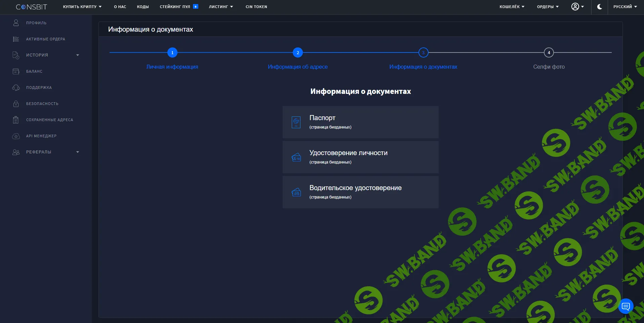Select Активные ордера in the sidebar
This screenshot has width=644, height=323.
[x=45, y=39]
